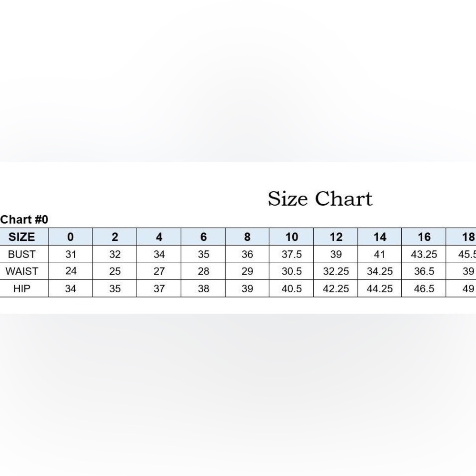Click bust value 43.25 cell
Image resolution: width=476 pixels, height=476 pixels.
[424, 254]
